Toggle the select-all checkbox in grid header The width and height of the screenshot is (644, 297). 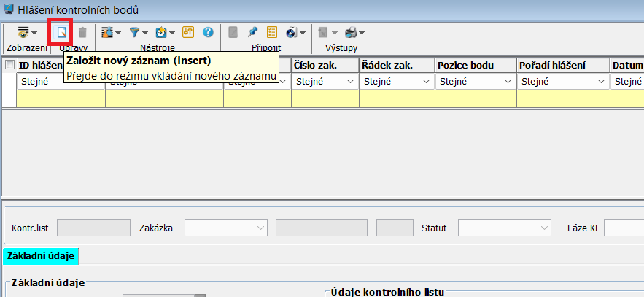coord(9,65)
